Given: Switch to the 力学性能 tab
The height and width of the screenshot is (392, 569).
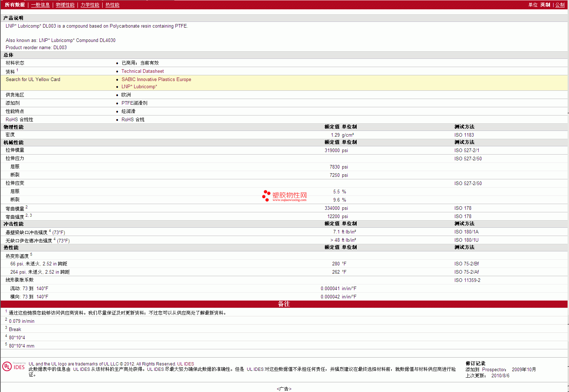Looking at the screenshot, I should click(90, 5).
